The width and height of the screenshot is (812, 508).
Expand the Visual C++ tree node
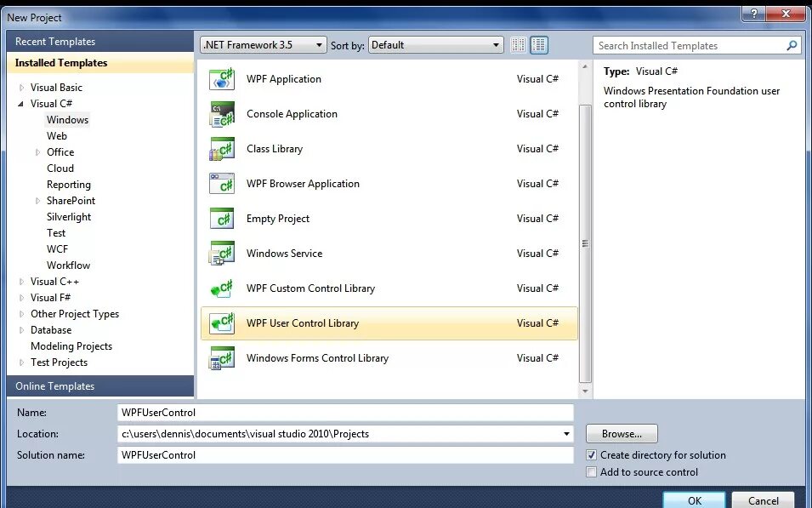(x=22, y=282)
